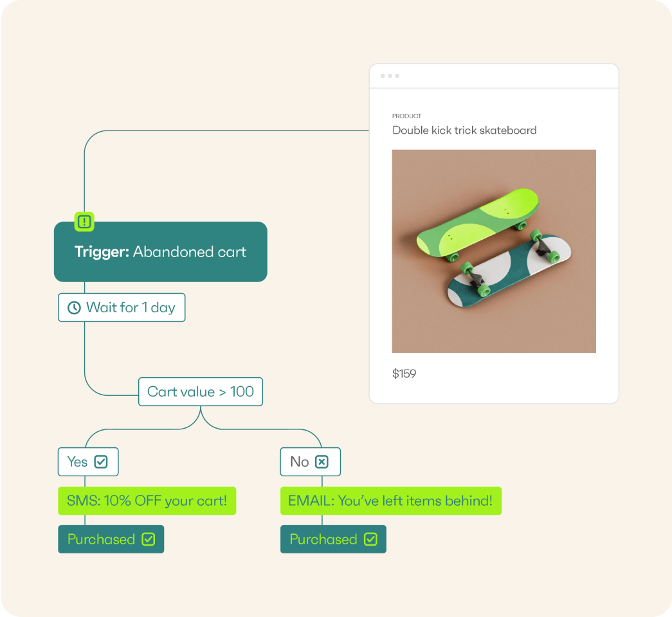Click the No branch node
Viewport: 672px width, 617px height.
311,461
